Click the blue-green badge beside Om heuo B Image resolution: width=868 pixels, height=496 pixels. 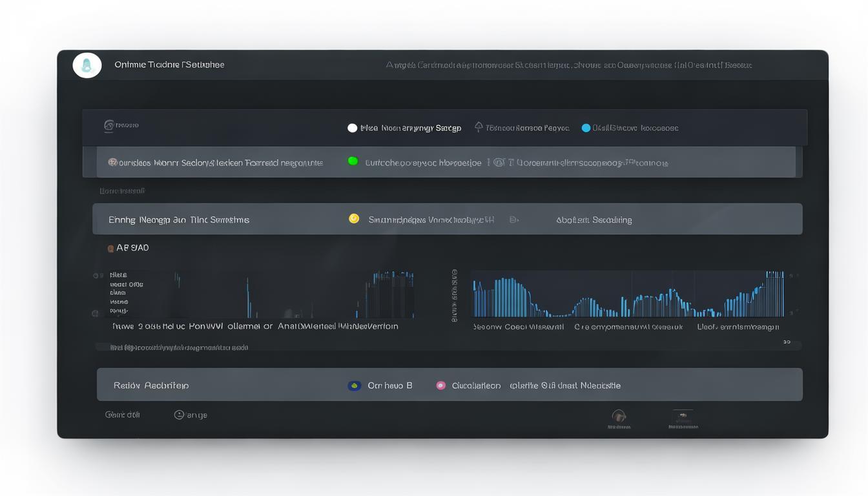(x=354, y=386)
